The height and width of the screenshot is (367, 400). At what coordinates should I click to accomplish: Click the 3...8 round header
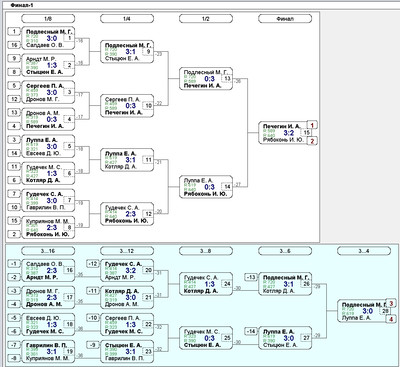click(x=206, y=251)
